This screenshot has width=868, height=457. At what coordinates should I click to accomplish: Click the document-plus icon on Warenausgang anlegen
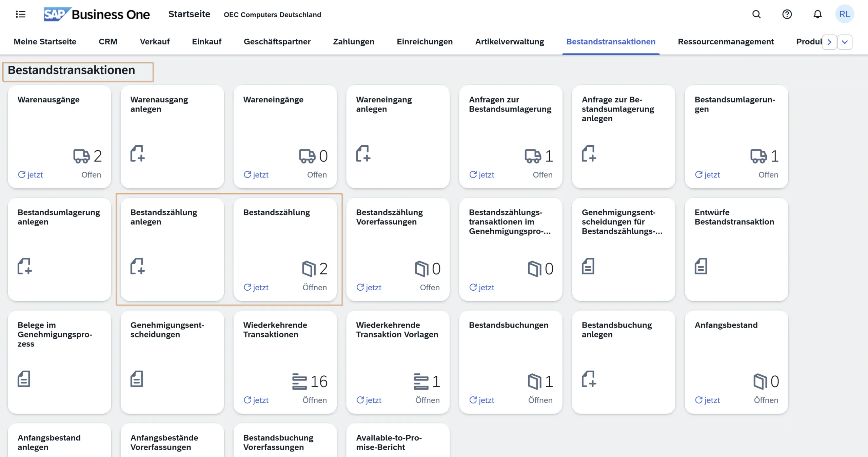click(138, 154)
